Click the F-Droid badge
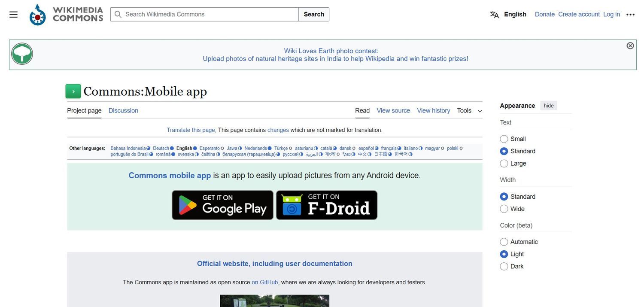 coord(327,205)
